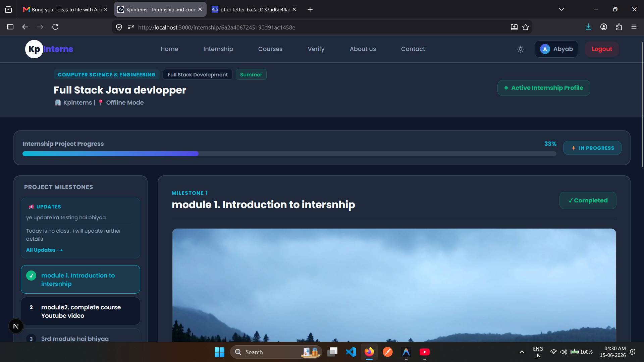Click the Completed status badge

click(x=588, y=200)
